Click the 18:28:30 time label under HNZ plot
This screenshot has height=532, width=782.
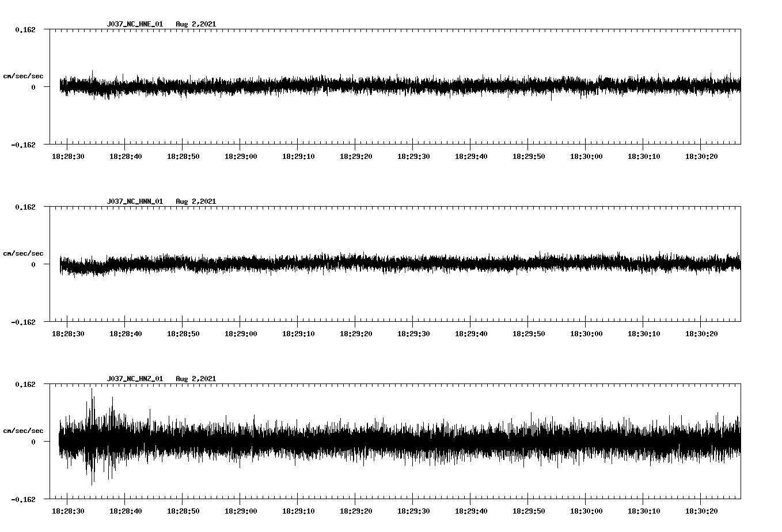tap(68, 511)
